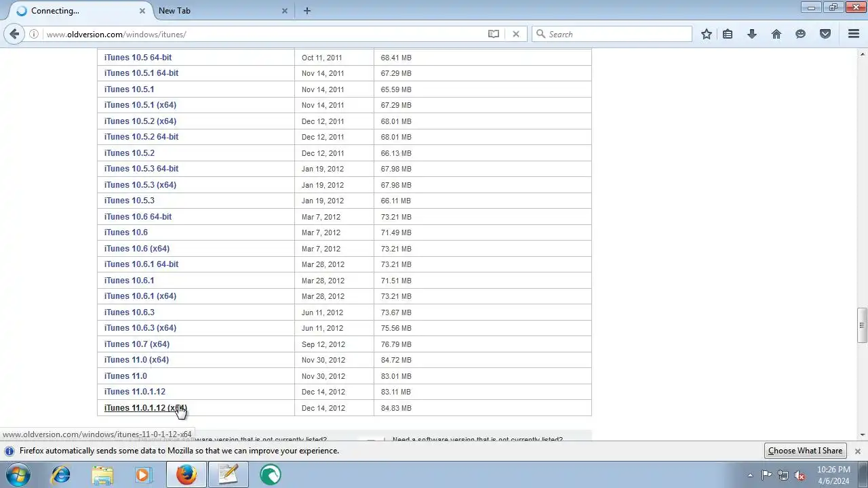The height and width of the screenshot is (488, 868).
Task: Show hidden tray icons arrow
Action: point(750,475)
